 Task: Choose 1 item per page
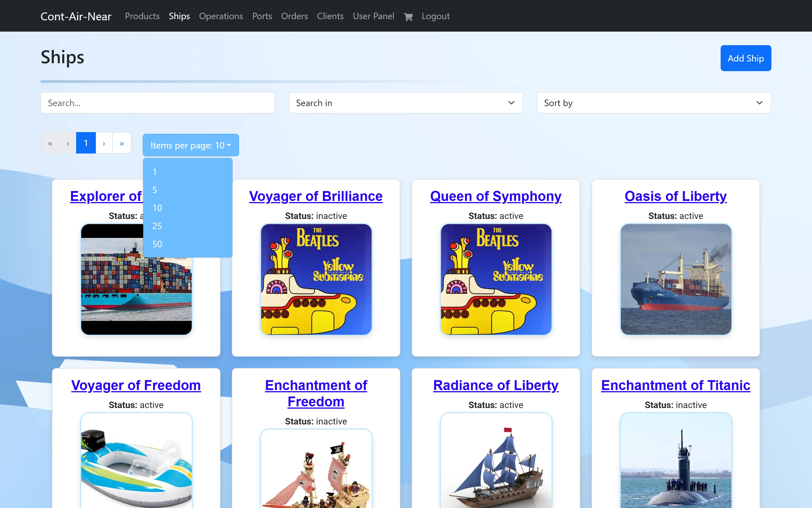[x=187, y=172]
